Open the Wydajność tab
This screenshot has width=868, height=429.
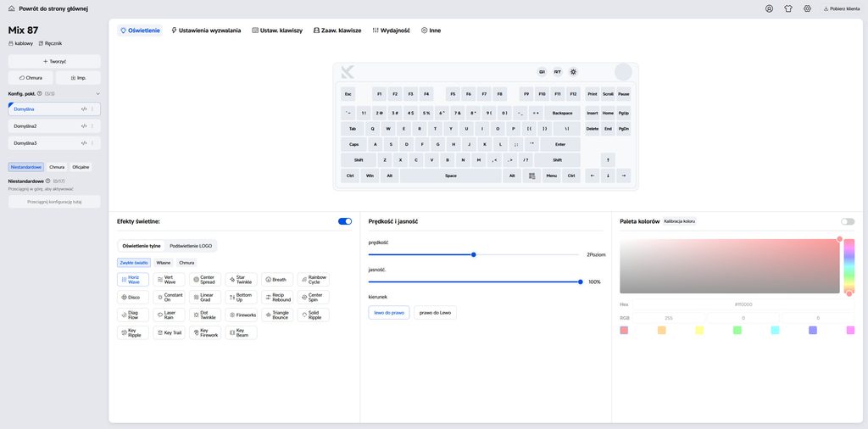391,31
